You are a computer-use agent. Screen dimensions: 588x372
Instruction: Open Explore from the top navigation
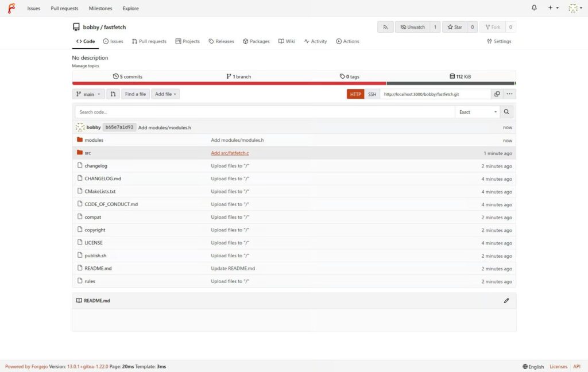(130, 8)
